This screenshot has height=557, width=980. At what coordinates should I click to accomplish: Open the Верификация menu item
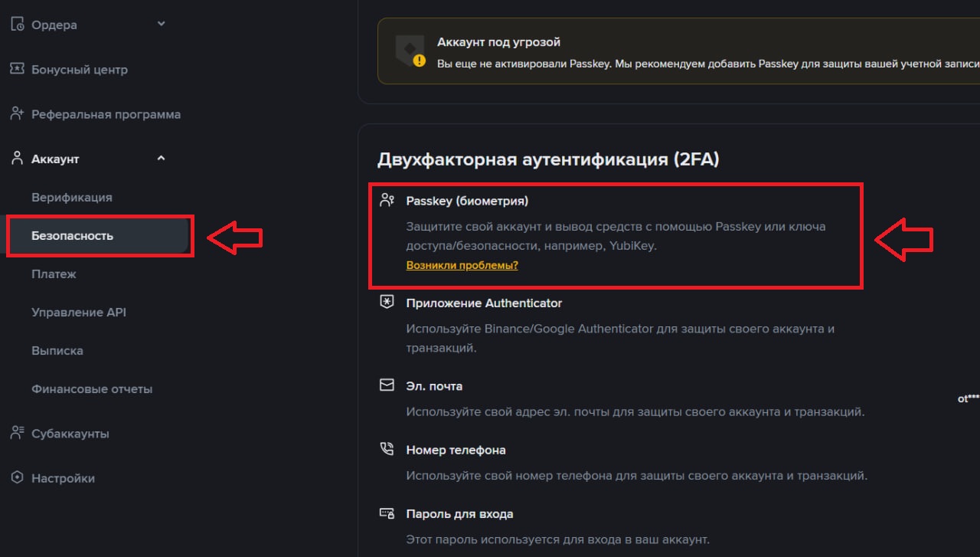(72, 197)
